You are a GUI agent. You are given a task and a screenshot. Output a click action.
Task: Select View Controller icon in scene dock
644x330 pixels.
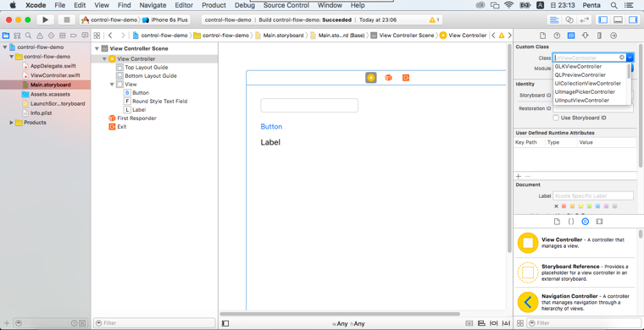(371, 78)
